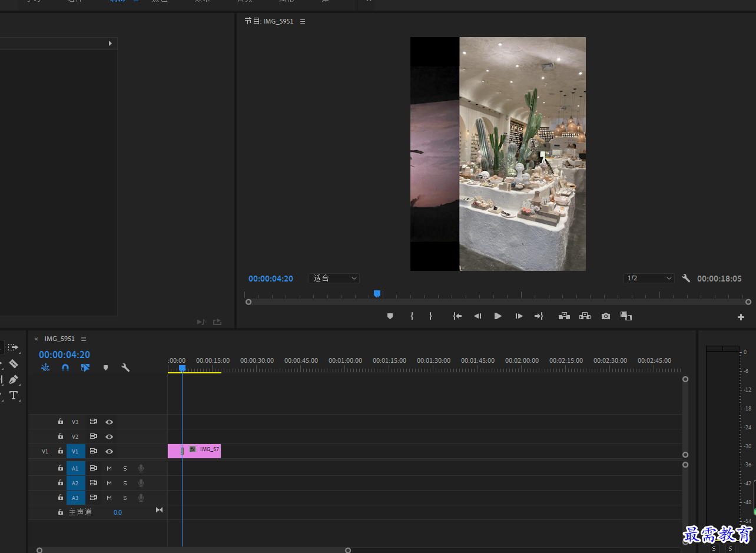The width and height of the screenshot is (756, 553).
Task: Toggle sync lock for track V3
Action: [x=94, y=422]
